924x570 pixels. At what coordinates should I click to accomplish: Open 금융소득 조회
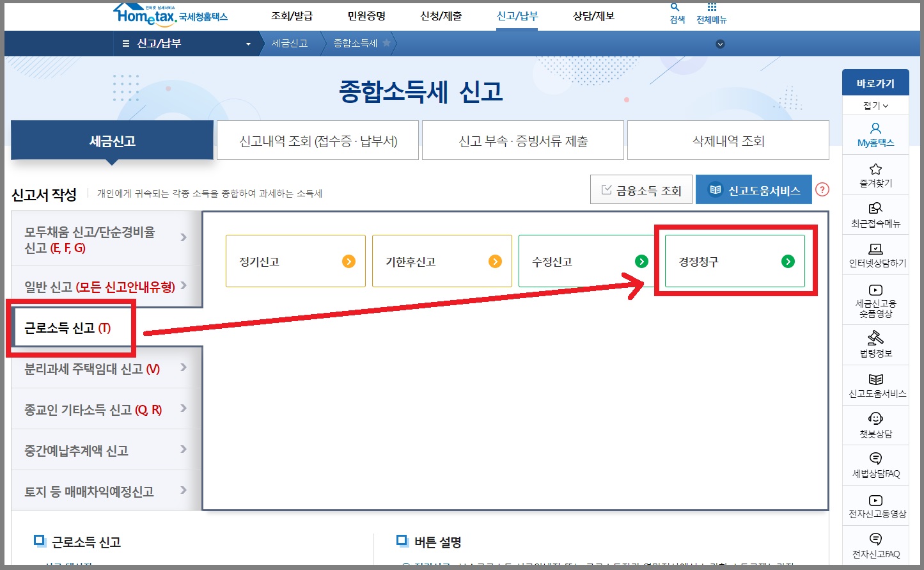tap(641, 189)
